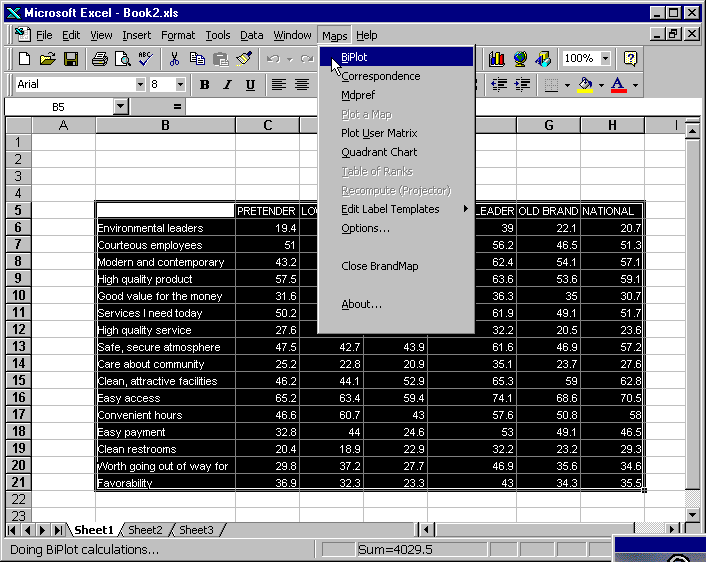Click the cell "Easy access"
The image size is (706, 562).
(165, 398)
